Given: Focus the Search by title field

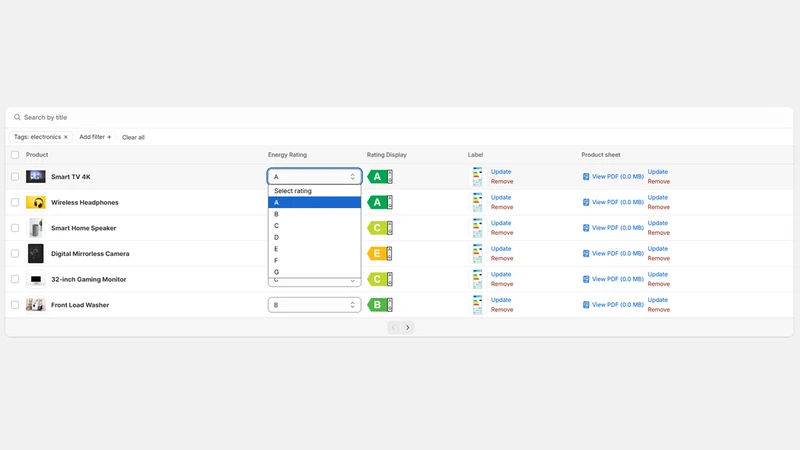Looking at the screenshot, I should (399, 117).
